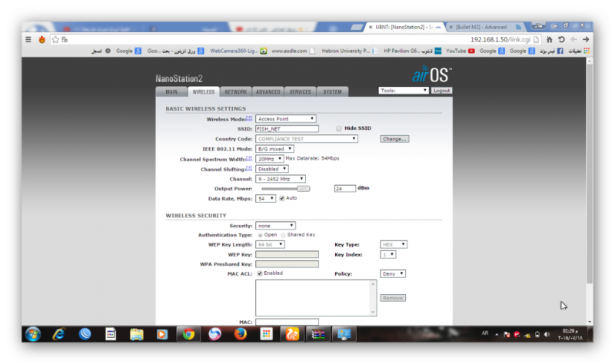
Task: Show hidden system tray icons
Action: (497, 335)
